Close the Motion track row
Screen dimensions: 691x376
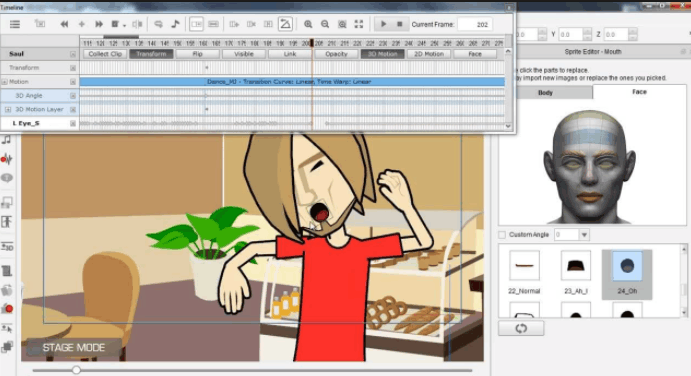coord(73,82)
